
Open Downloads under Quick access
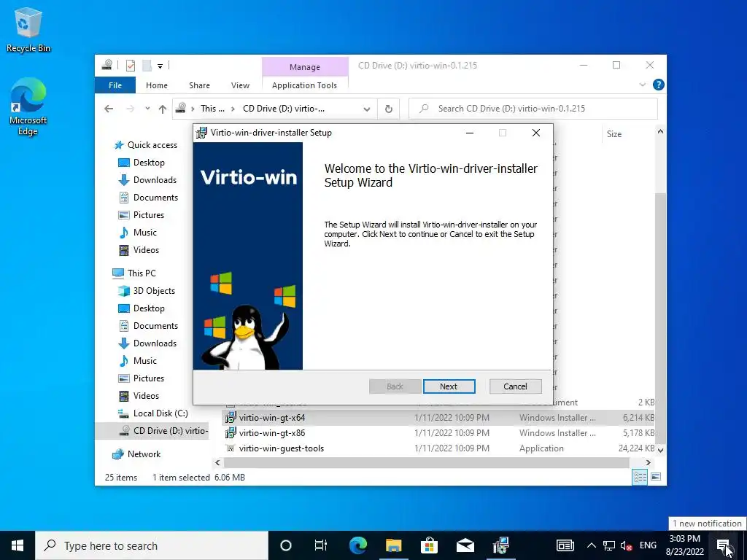pyautogui.click(x=147, y=180)
